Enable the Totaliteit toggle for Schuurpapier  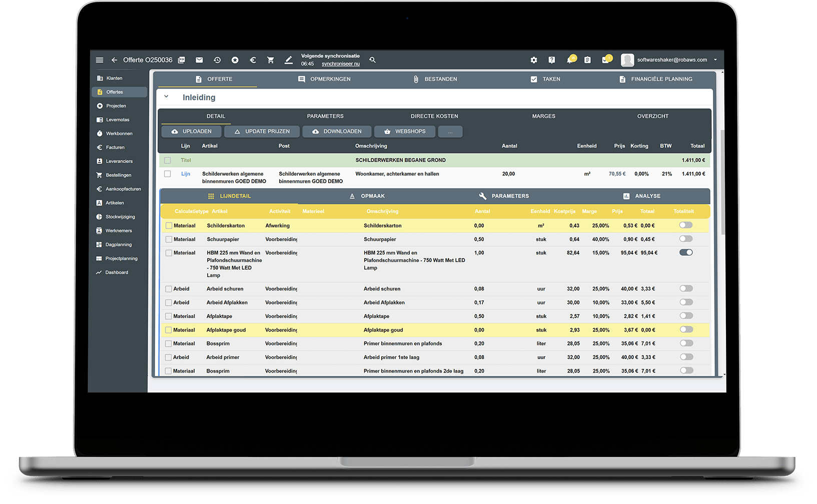pos(686,239)
